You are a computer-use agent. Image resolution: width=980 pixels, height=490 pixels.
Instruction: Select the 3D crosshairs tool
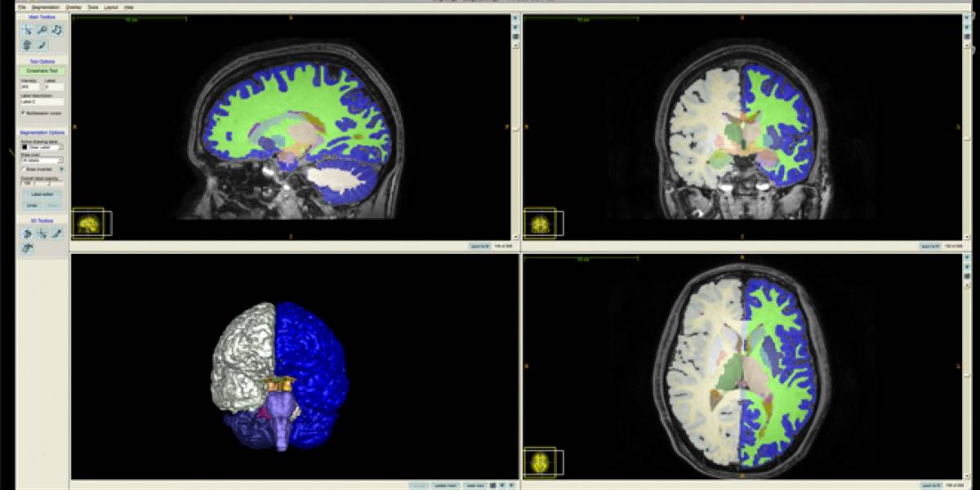tap(42, 234)
